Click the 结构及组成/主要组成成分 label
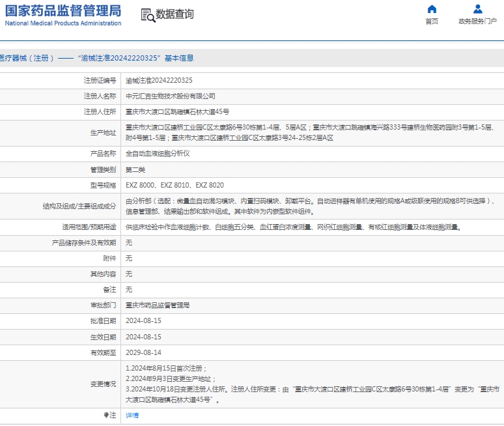This screenshot has height=426, width=504. click(79, 206)
